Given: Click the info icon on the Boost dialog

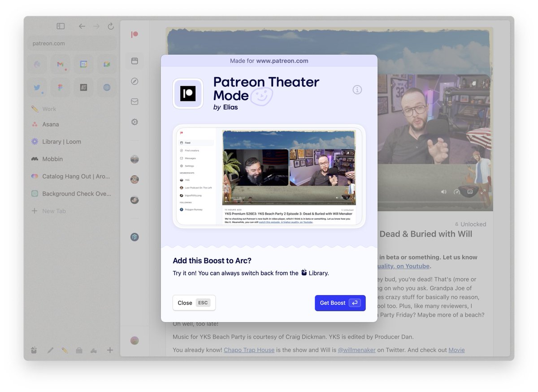Looking at the screenshot, I should pos(357,90).
